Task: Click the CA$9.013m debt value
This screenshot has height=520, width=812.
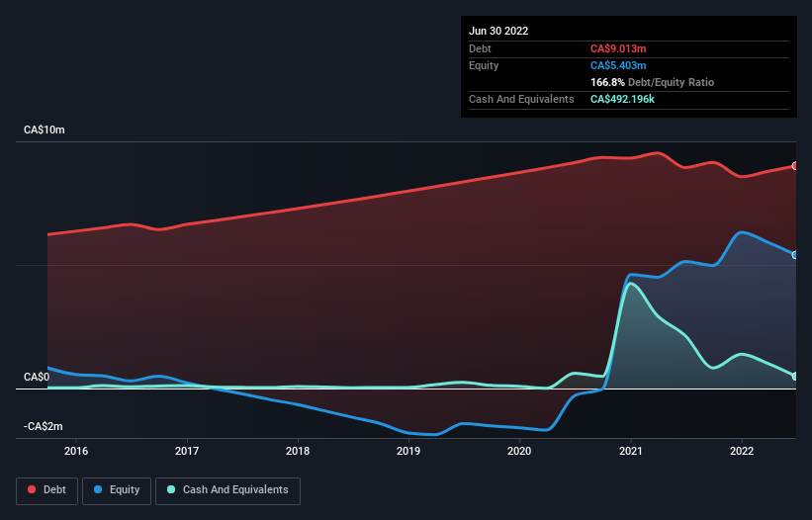Action: (618, 48)
